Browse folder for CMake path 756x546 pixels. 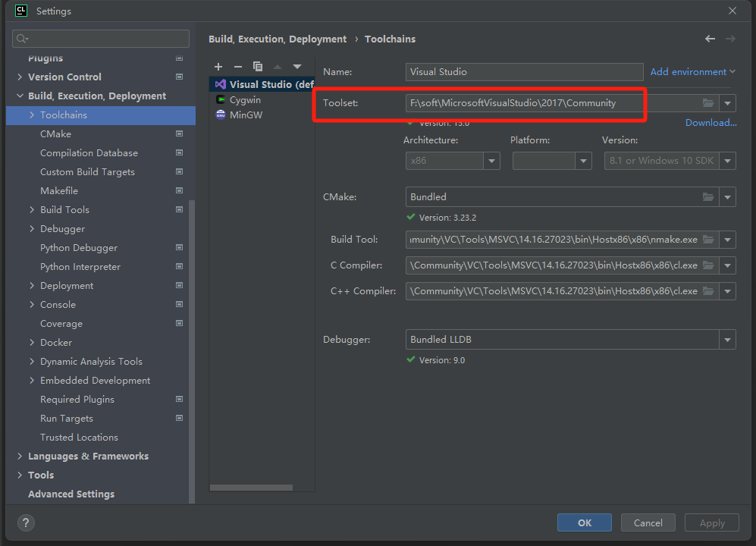pyautogui.click(x=707, y=197)
